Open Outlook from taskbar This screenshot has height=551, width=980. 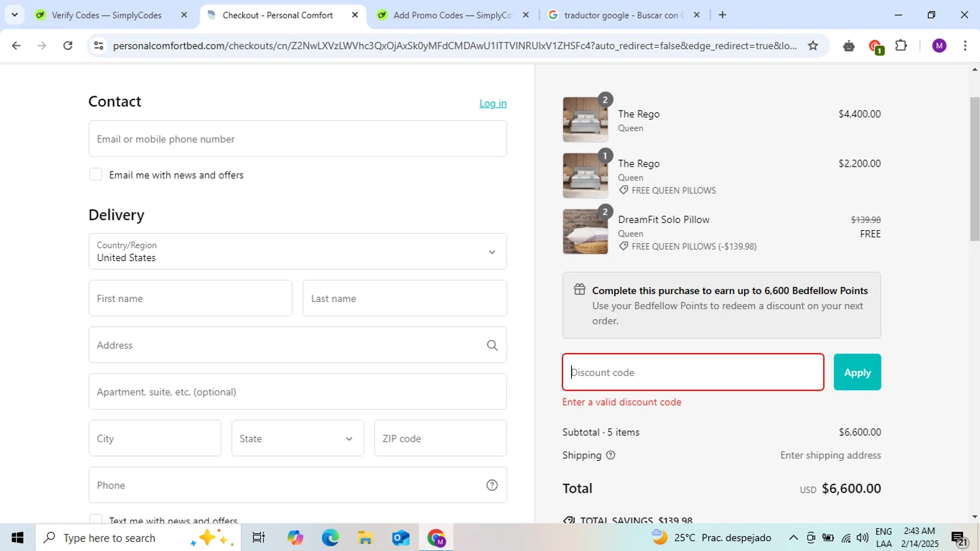pyautogui.click(x=400, y=537)
